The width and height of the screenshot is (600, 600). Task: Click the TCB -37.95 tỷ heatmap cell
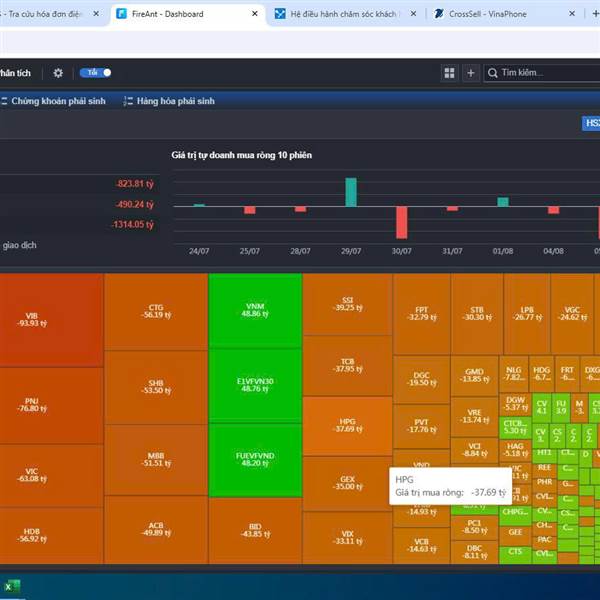pos(347,365)
